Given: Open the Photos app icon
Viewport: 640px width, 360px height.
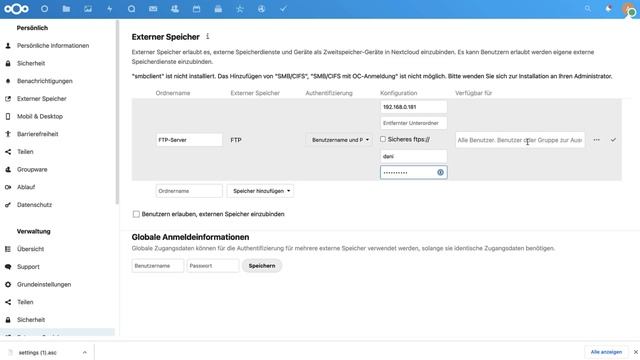Looking at the screenshot, I should coord(88,9).
